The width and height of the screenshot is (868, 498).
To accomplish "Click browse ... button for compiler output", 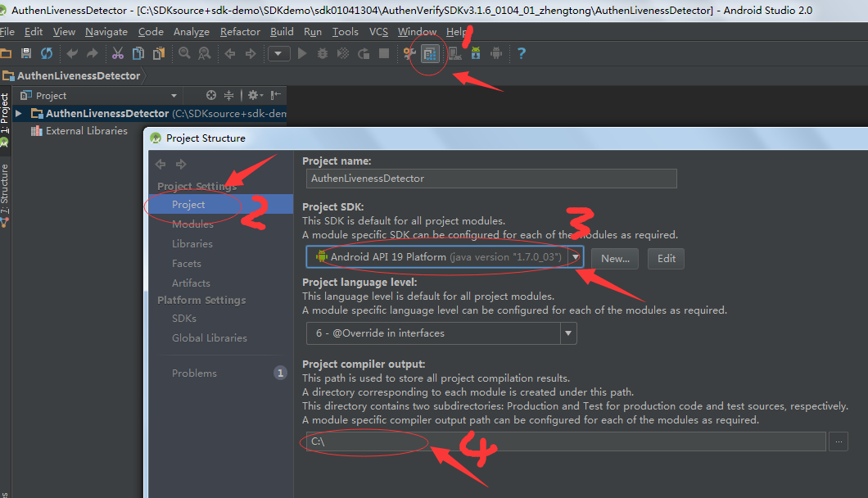I will (x=838, y=441).
